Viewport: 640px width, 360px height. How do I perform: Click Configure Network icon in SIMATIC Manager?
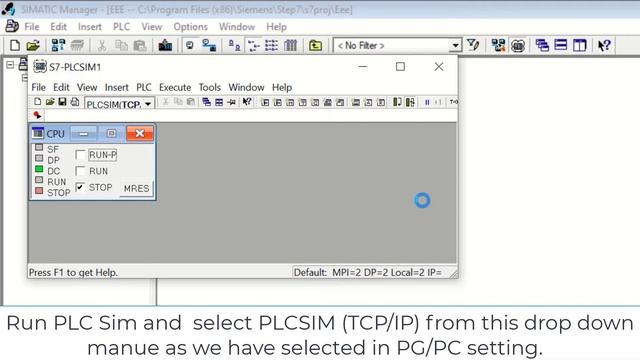click(x=498, y=45)
